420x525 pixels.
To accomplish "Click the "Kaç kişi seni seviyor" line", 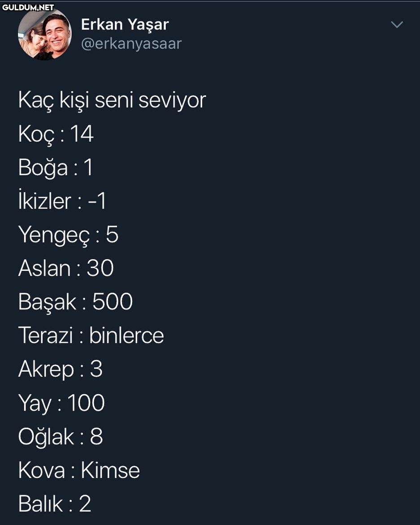I will pyautogui.click(x=112, y=100).
